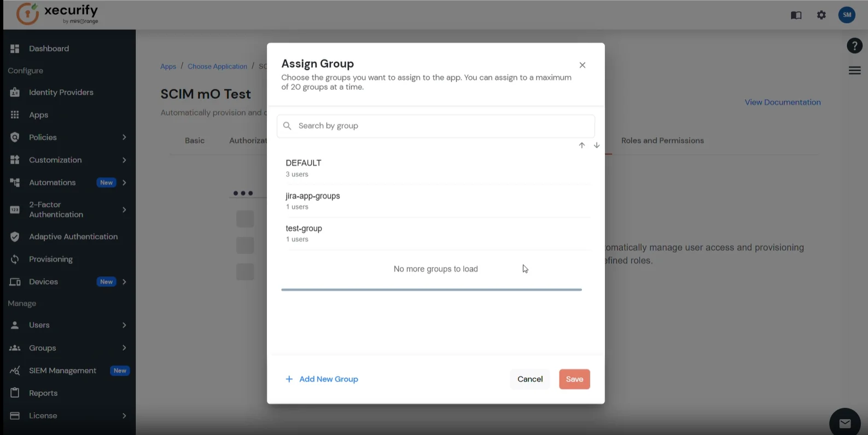Expand the Policies submenu chevron

tap(124, 137)
